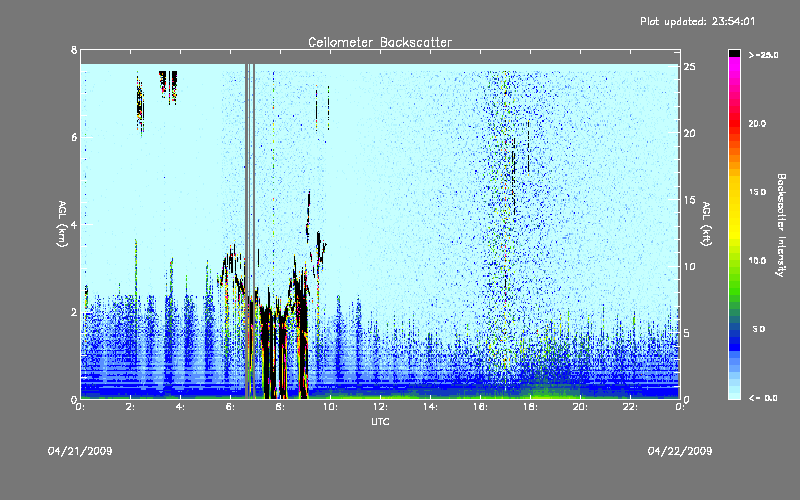800x500 pixels.
Task: Click the 15.0 colorbar tick label
Action: tap(757, 192)
